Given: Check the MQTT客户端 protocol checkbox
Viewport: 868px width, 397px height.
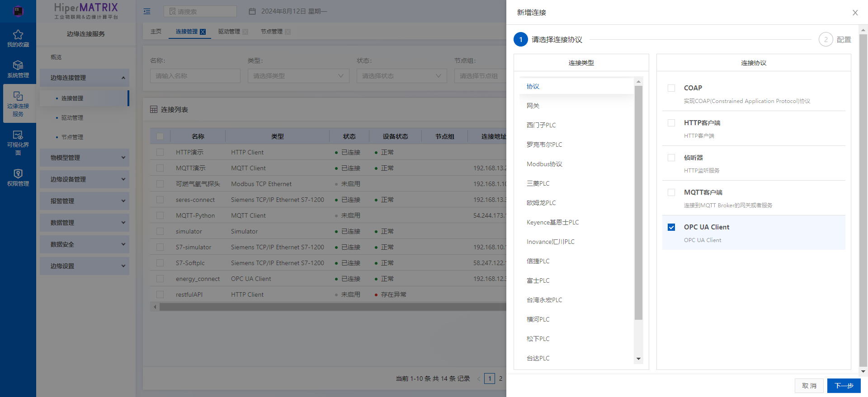Looking at the screenshot, I should coord(671,192).
